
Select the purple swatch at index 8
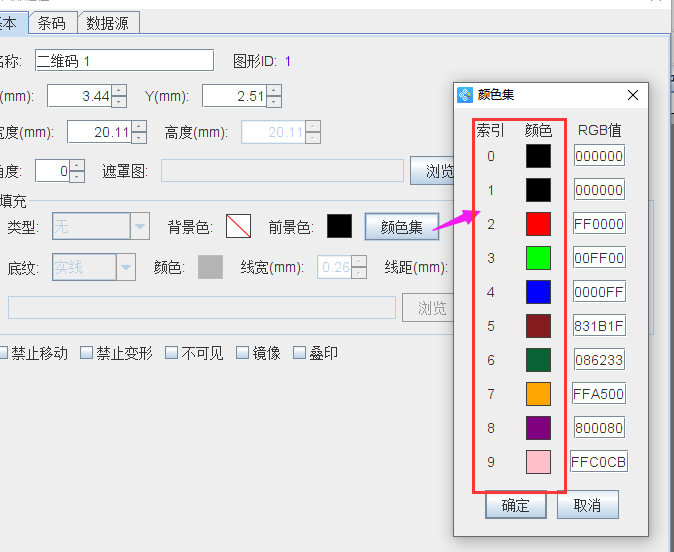[x=538, y=427]
